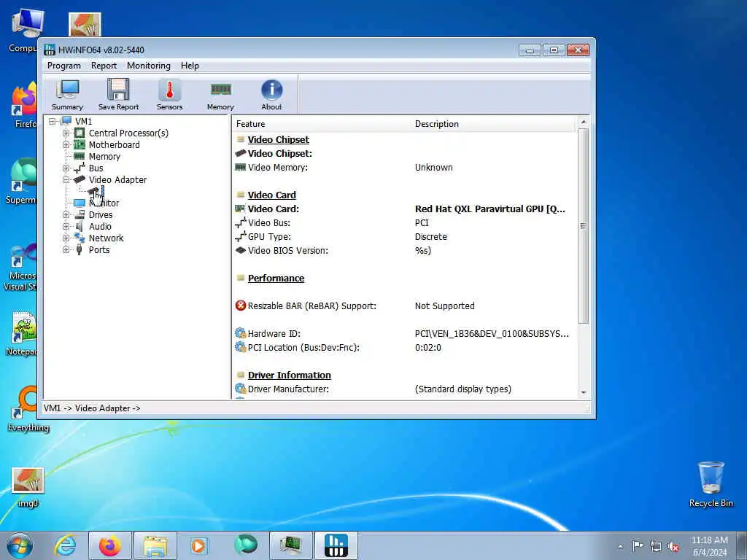Expand the Network tree node
Viewport: 747px width, 560px height.
pos(66,238)
